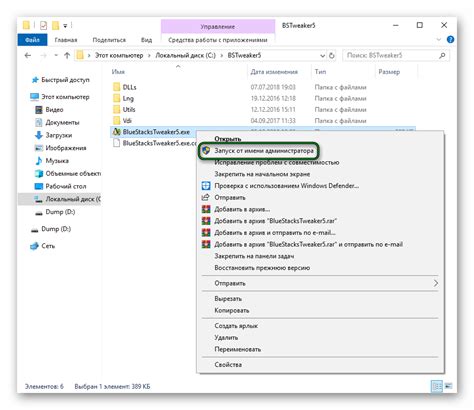Select the Vdi folder
This screenshot has width=474, height=410.
tap(127, 121)
